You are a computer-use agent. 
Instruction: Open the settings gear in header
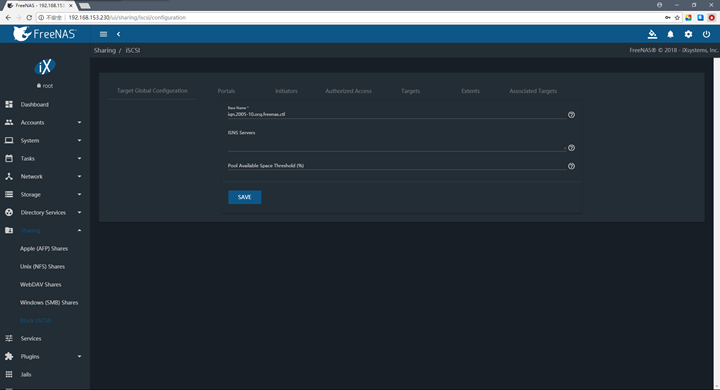click(x=688, y=34)
